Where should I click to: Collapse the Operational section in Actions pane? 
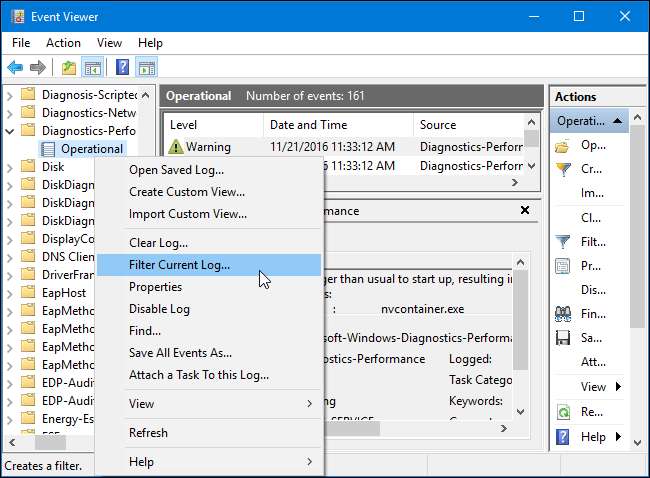coord(617,121)
